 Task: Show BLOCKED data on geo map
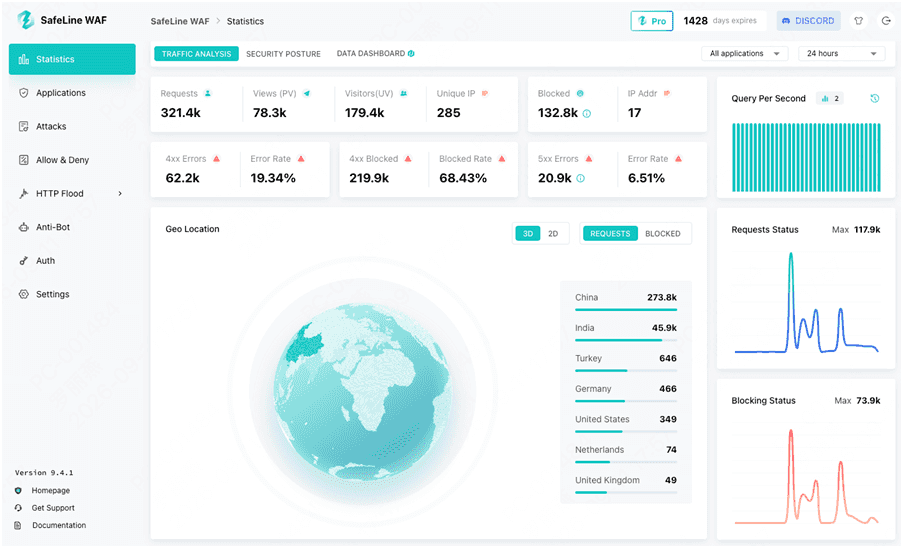coord(662,234)
